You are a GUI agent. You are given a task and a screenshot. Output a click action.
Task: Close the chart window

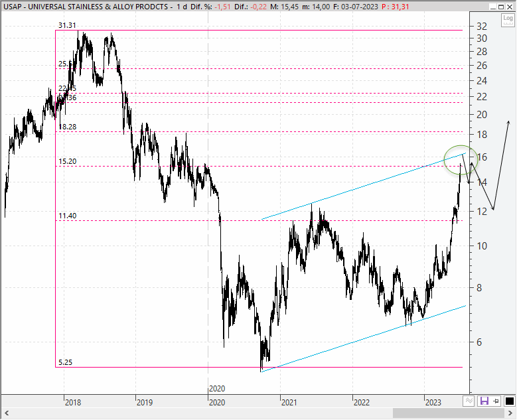click(510, 7)
